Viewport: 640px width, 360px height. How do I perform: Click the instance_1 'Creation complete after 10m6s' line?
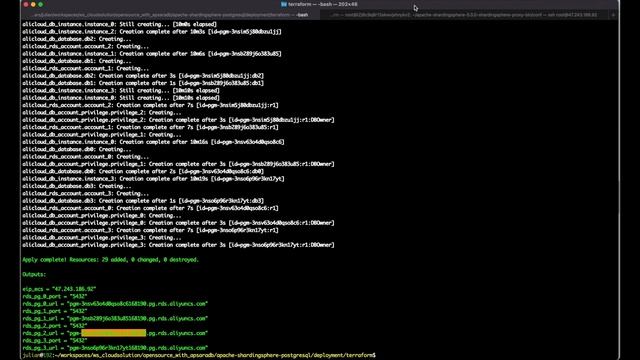coord(152,53)
